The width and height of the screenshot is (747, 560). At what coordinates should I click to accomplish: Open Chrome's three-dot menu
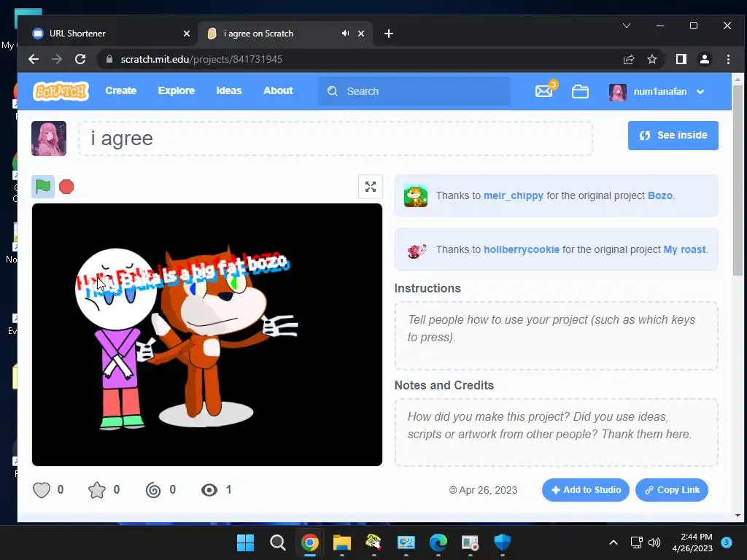[x=728, y=59]
